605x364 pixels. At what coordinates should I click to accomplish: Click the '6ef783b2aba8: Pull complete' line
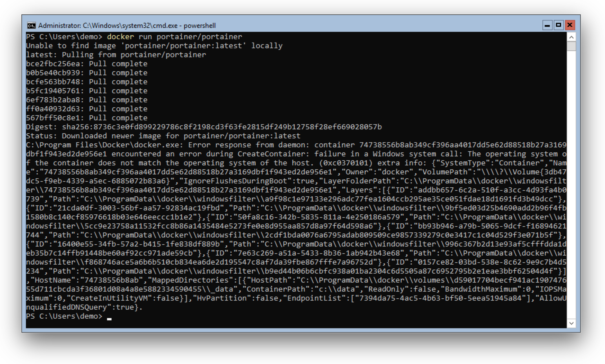86,100
